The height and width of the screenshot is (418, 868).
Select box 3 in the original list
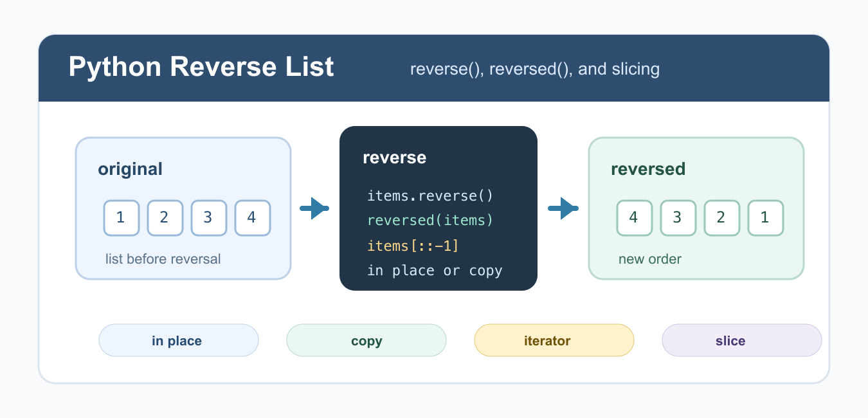coord(208,217)
